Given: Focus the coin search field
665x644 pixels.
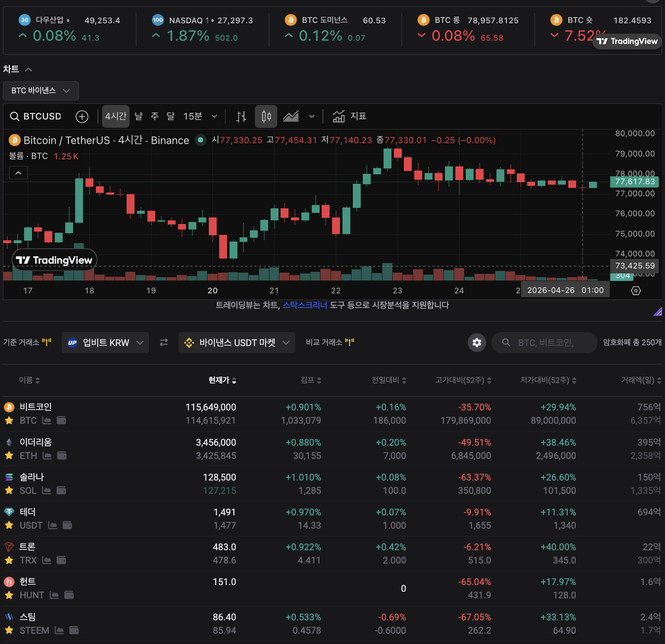Looking at the screenshot, I should point(544,342).
